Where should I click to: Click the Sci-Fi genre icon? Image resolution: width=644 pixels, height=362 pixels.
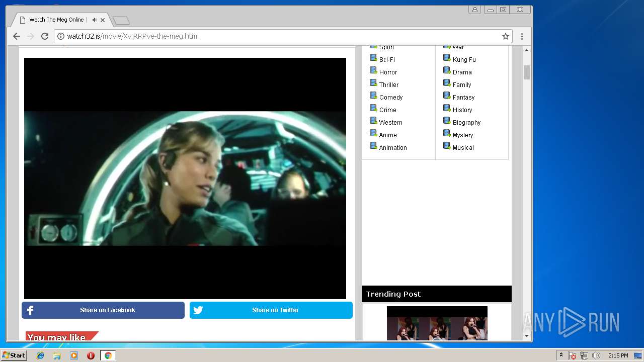coord(373,58)
